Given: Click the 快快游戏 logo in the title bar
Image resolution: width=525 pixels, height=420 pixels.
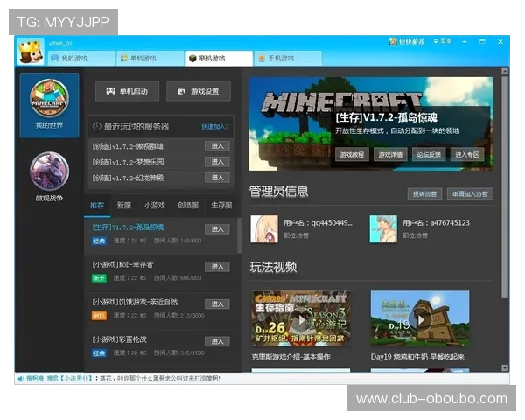Looking at the screenshot, I should click(407, 42).
